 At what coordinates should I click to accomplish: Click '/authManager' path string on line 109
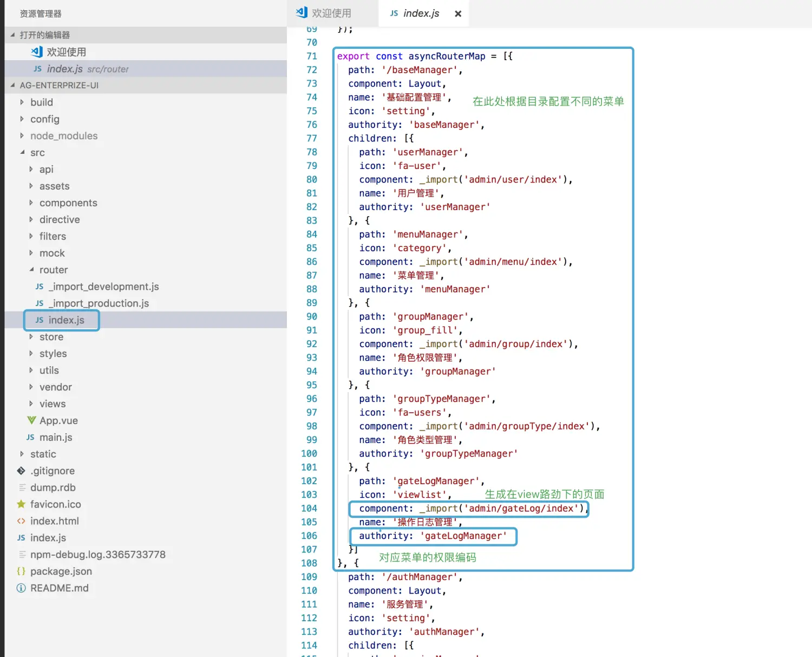(419, 577)
